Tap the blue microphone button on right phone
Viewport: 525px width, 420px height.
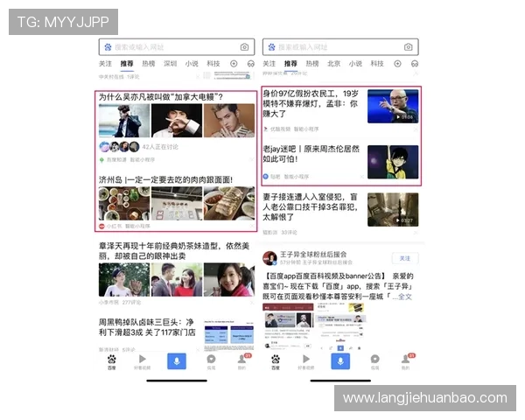coord(340,361)
